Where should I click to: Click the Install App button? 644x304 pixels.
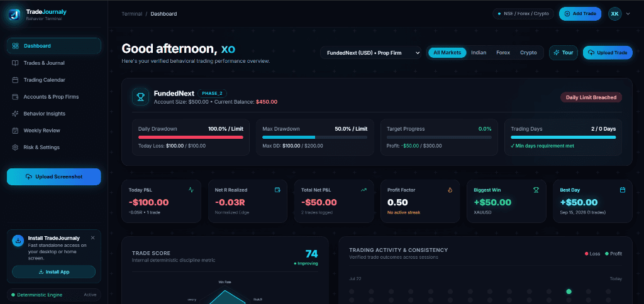(54, 271)
